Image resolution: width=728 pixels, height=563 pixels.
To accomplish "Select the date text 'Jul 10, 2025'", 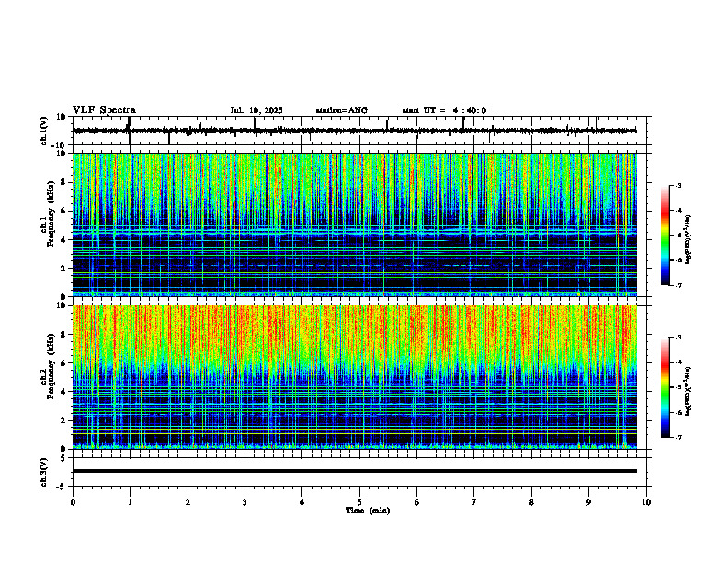I will point(256,110).
